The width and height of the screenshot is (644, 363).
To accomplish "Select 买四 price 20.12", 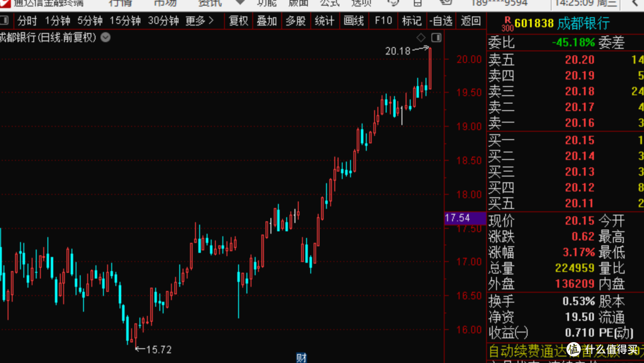I will tap(580, 188).
